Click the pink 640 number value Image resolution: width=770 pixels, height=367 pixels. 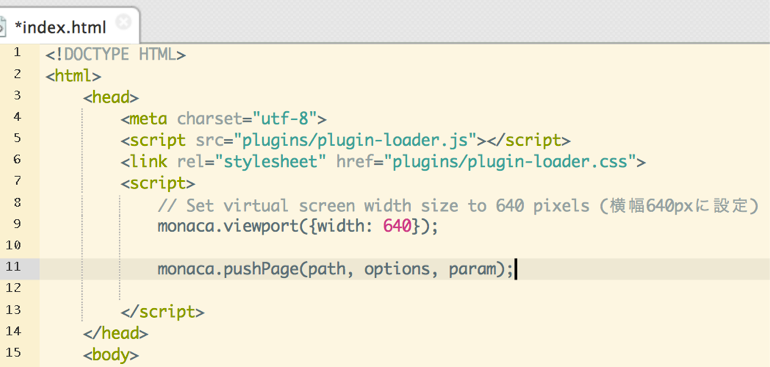pos(397,226)
